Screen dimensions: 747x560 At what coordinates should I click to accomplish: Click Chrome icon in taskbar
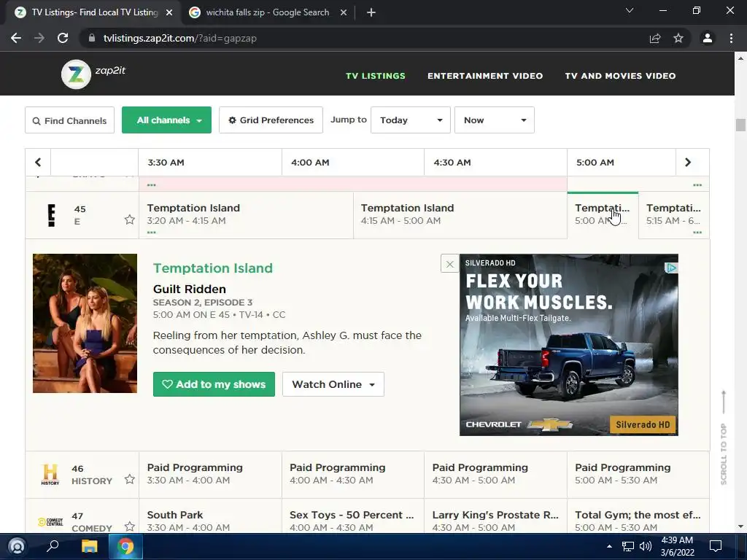tap(125, 546)
